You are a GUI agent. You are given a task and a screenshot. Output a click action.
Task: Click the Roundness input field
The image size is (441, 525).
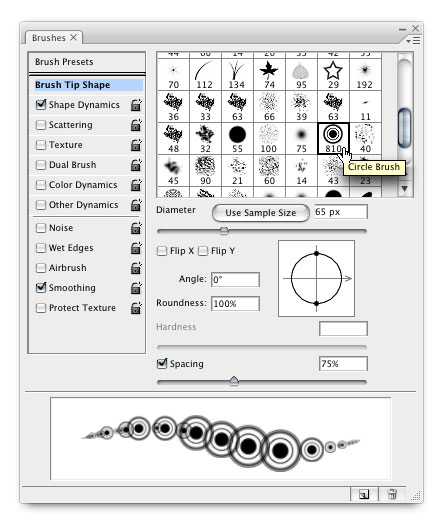pos(235,304)
